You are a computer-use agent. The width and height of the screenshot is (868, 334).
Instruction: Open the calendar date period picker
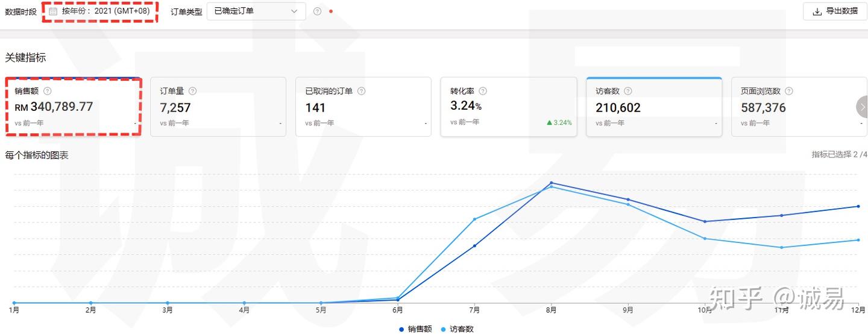[x=53, y=11]
